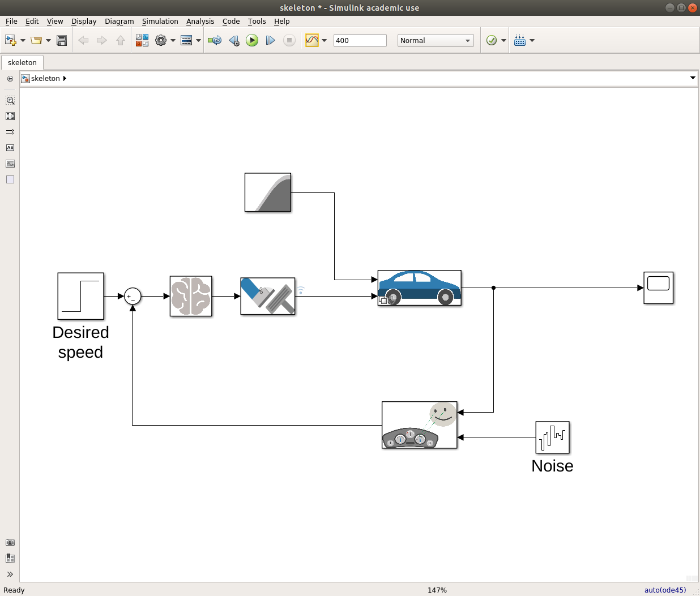Open the Simulation Data Inspector icon

(x=312, y=40)
